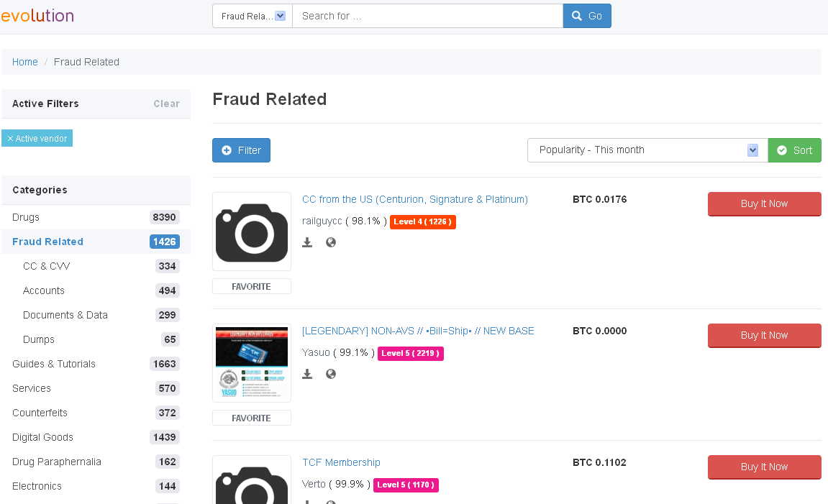Favorite the LEGENDARY NON-AVS listing
The width and height of the screenshot is (828, 504).
(x=251, y=417)
